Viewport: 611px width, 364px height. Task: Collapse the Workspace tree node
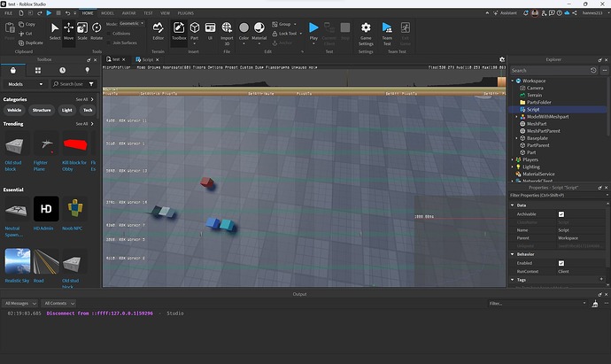point(513,81)
